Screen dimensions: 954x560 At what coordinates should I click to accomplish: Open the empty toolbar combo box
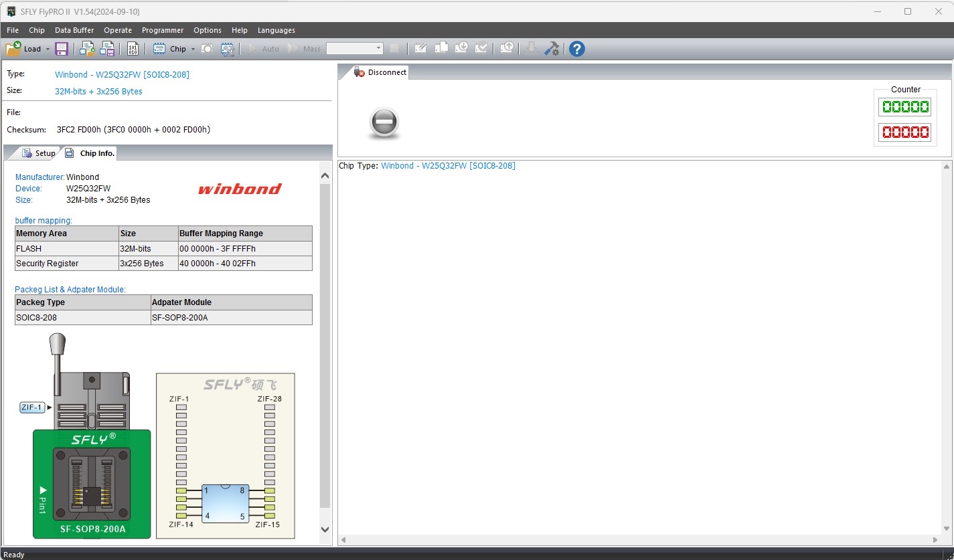(354, 48)
